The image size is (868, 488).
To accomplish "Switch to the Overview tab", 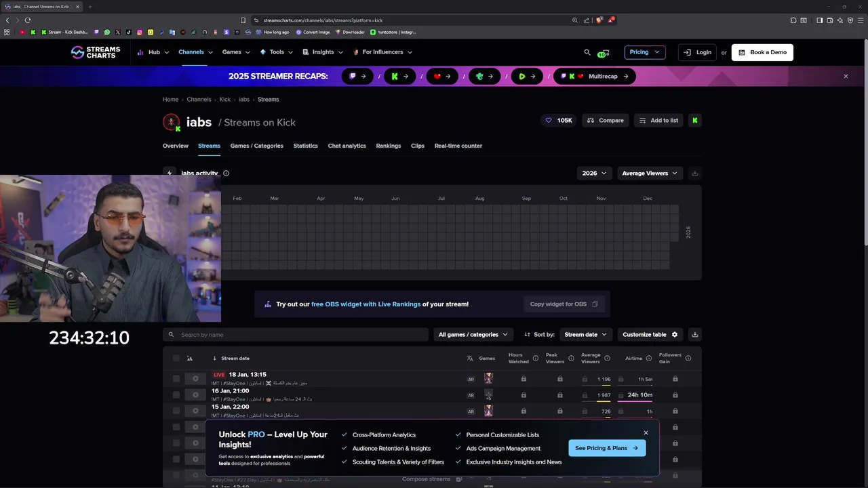I will coord(176,146).
